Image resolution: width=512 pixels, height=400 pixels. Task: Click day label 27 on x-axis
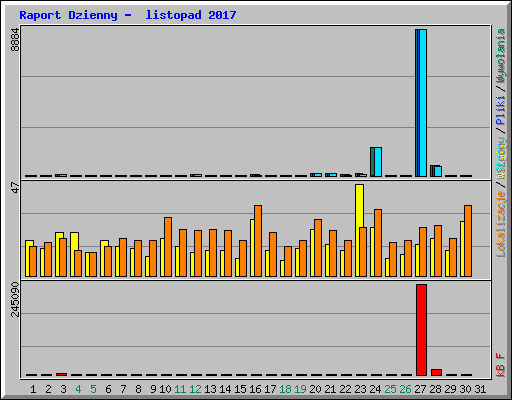(x=420, y=389)
